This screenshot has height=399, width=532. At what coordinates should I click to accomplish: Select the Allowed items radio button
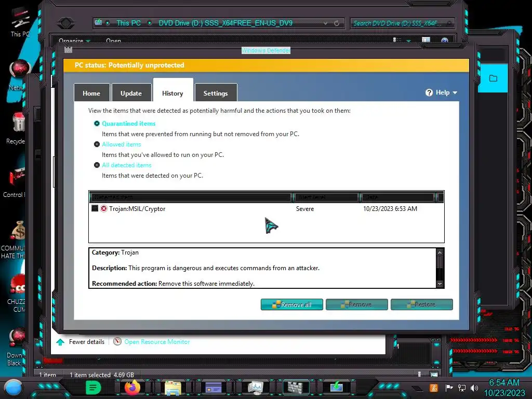(97, 144)
